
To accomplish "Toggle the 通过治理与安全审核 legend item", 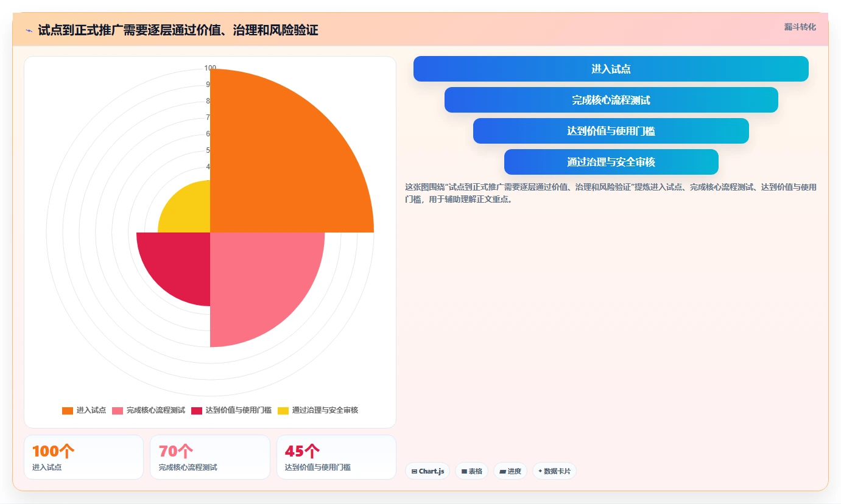I will point(318,410).
